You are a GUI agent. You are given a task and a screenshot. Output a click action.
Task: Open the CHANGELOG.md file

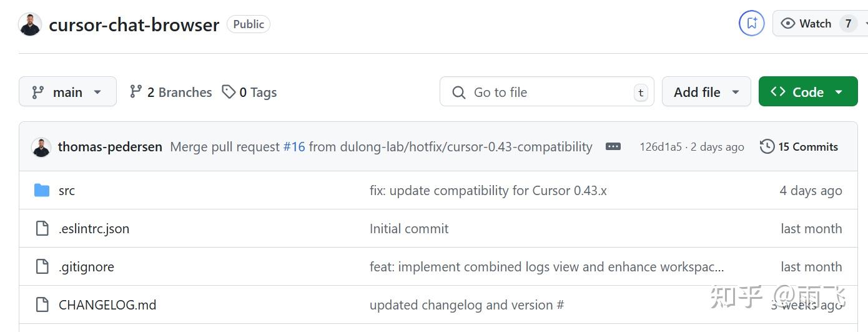pos(107,305)
